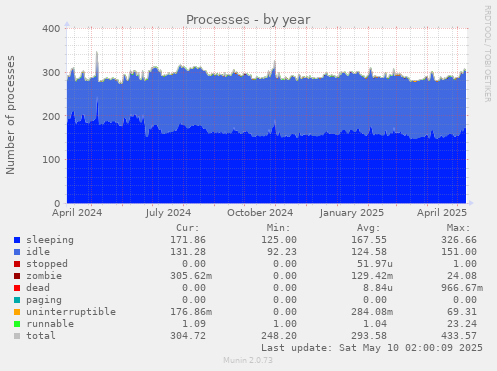Screen dimensions: 497x371
Task: Click the 'Cur:' column header
Action: [x=188, y=228]
